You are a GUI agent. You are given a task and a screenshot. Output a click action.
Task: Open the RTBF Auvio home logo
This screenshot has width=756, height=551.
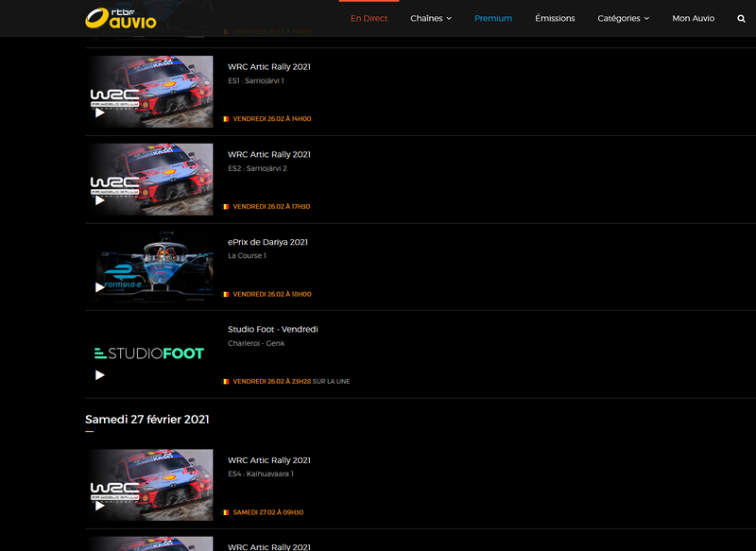tap(121, 18)
